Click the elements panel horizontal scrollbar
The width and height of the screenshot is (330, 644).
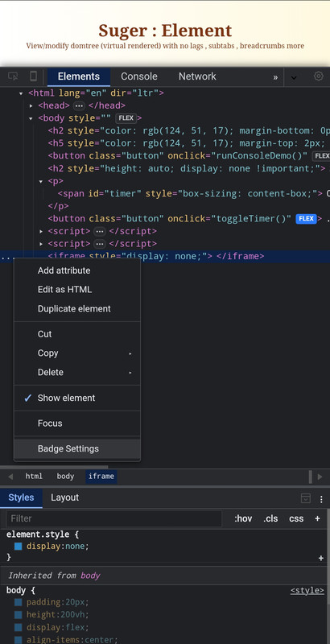click(54, 467)
